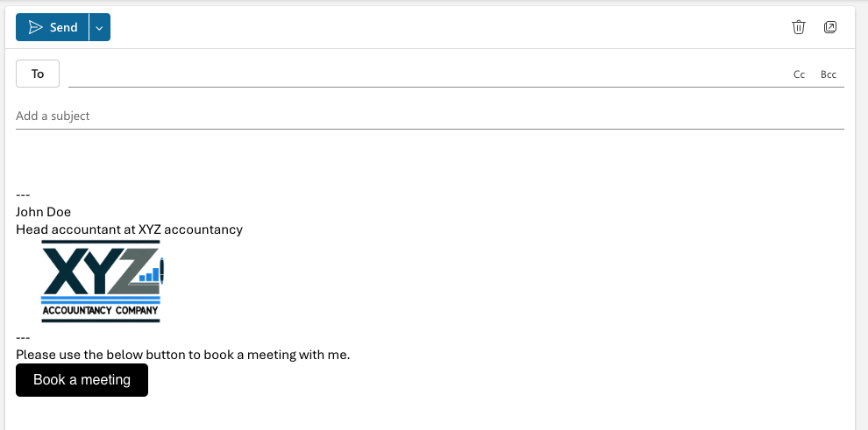The image size is (868, 430).
Task: Click the Head accountant at XYZ accountancy line
Action: [x=129, y=229]
